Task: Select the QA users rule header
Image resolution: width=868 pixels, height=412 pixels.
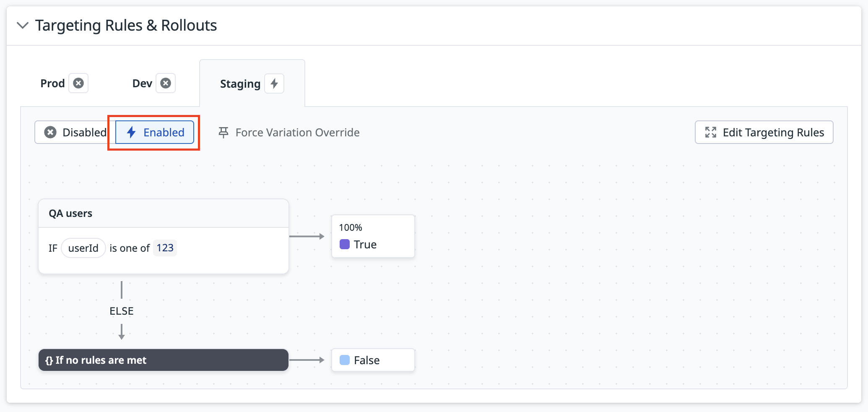Action: [164, 213]
